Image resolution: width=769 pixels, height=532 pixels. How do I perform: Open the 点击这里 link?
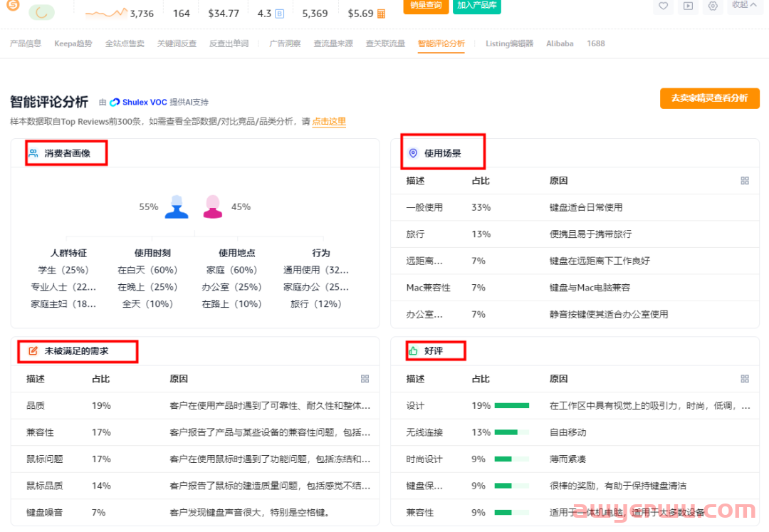point(328,122)
